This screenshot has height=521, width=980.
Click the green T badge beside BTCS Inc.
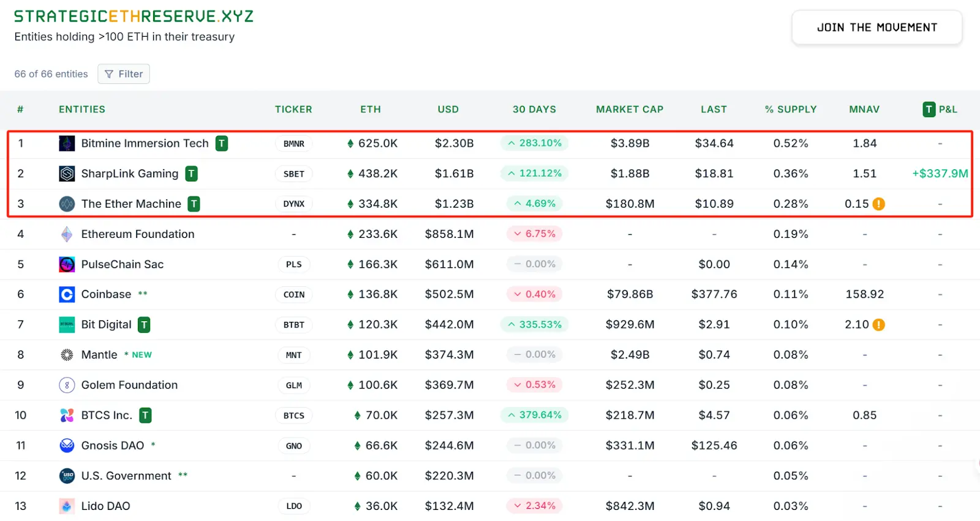pyautogui.click(x=145, y=416)
